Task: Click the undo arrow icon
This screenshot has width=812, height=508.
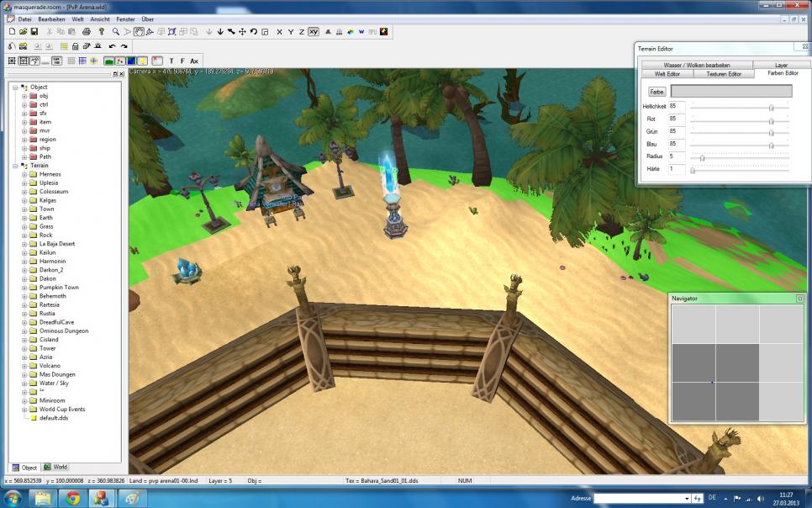Action: [x=113, y=46]
